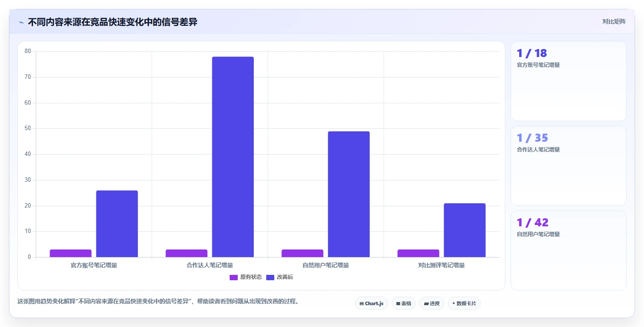This screenshot has width=644, height=327.
Task: Click the 合作达人笔记增量 card label
Action: (x=538, y=150)
